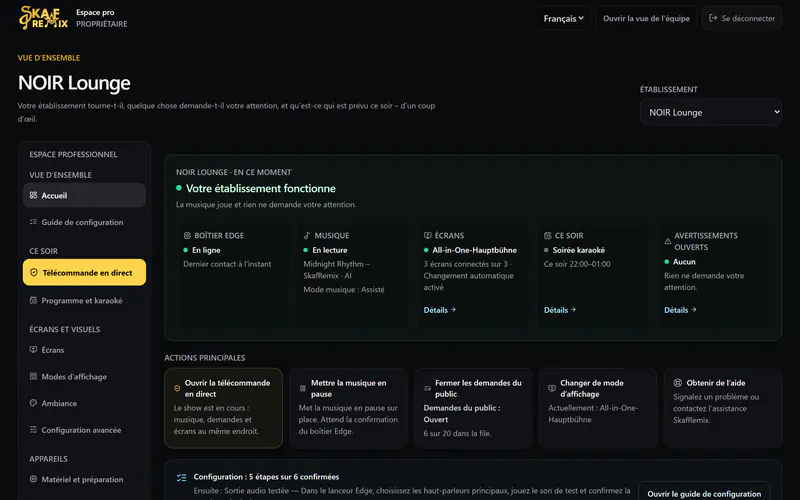Open Programme et karaoké page
The height and width of the screenshot is (500, 800).
pyautogui.click(x=84, y=301)
